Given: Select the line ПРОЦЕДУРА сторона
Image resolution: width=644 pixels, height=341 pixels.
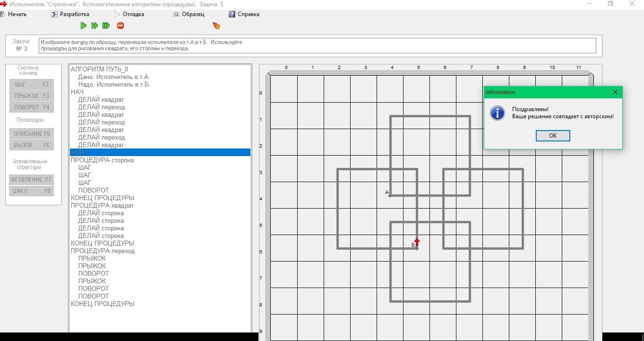Looking at the screenshot, I should pos(102,160).
